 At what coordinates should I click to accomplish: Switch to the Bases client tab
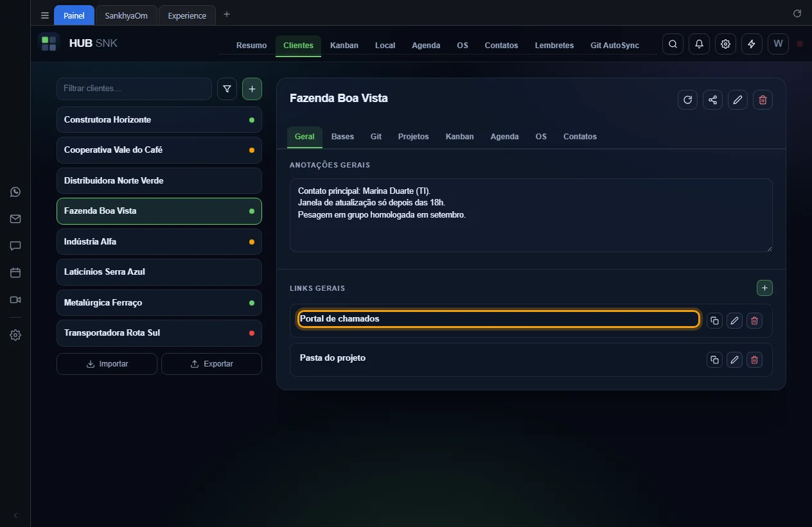pos(342,137)
